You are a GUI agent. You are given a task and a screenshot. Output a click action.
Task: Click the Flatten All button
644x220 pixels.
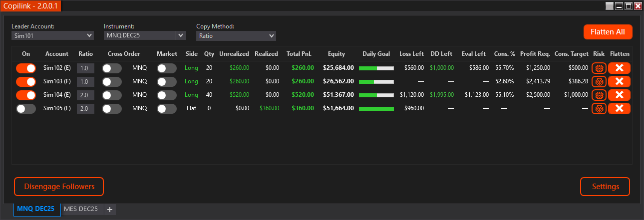tap(608, 32)
